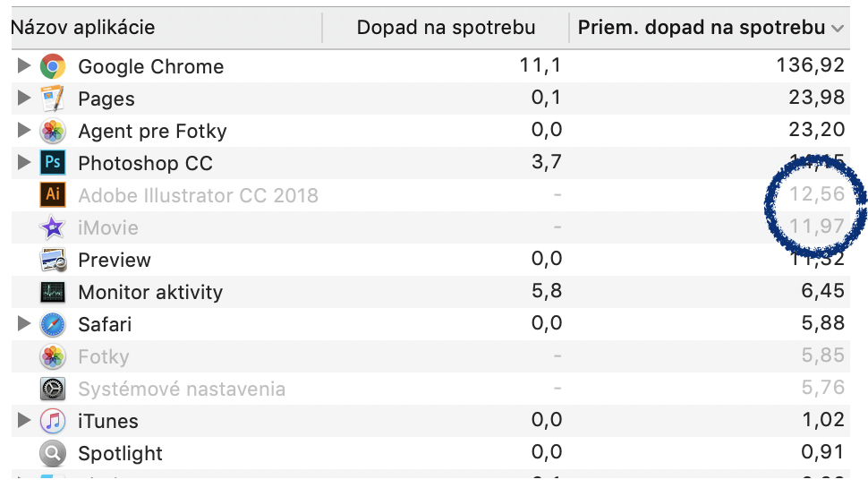
Task: Click the Google Chrome app icon
Action: tap(53, 66)
